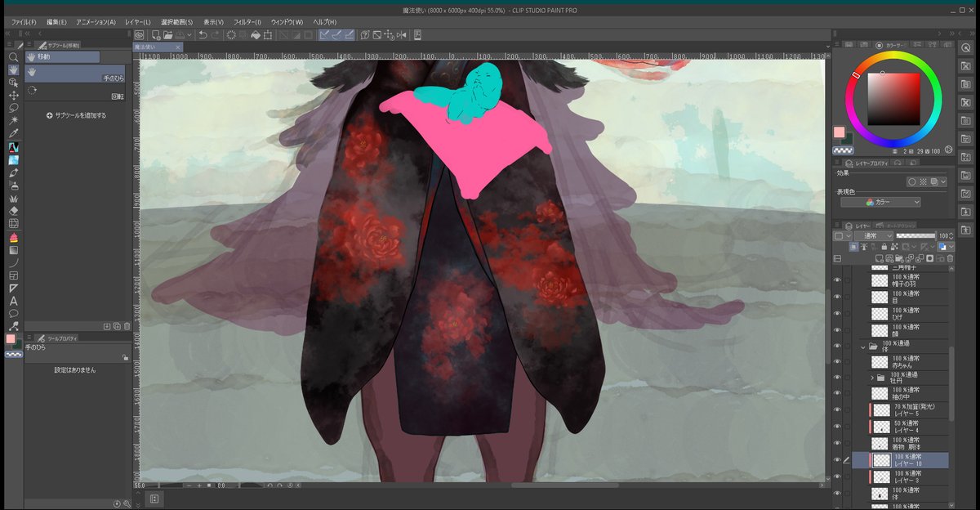The height and width of the screenshot is (510, 980).
Task: Click サブツールを追加する button
Action: (x=77, y=115)
